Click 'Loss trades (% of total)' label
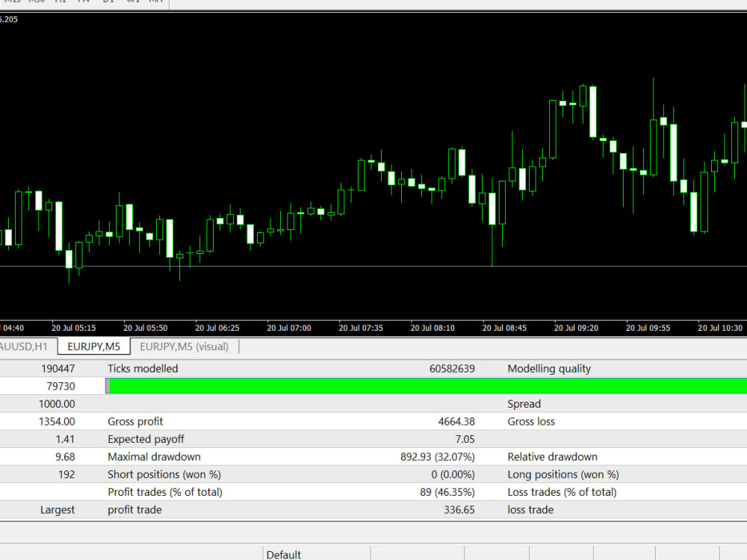Screen dimensions: 747x560 tap(562, 492)
